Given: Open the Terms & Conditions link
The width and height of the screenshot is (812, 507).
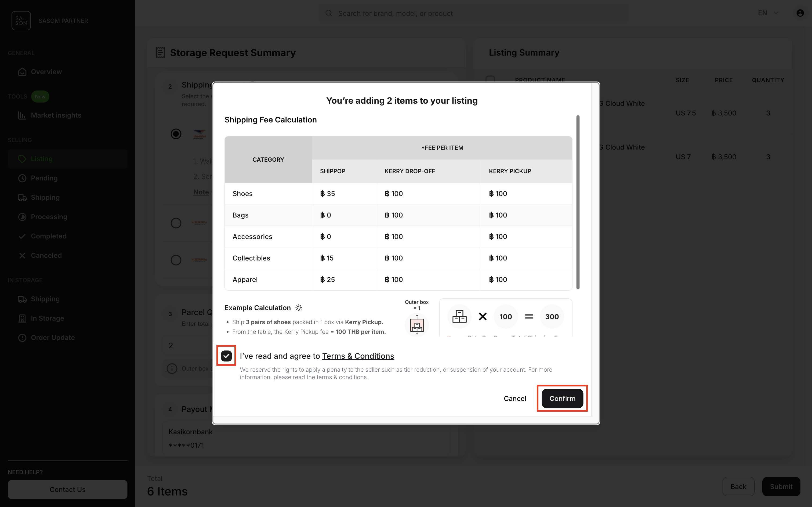Looking at the screenshot, I should tap(358, 356).
